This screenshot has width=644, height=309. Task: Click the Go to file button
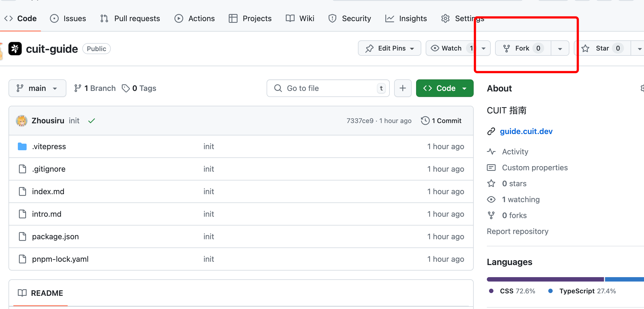[326, 88]
